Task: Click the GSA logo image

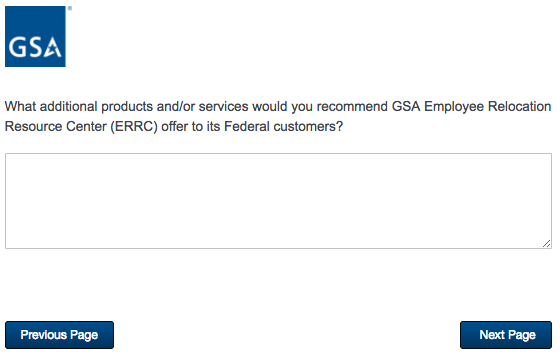Action: 35,36
